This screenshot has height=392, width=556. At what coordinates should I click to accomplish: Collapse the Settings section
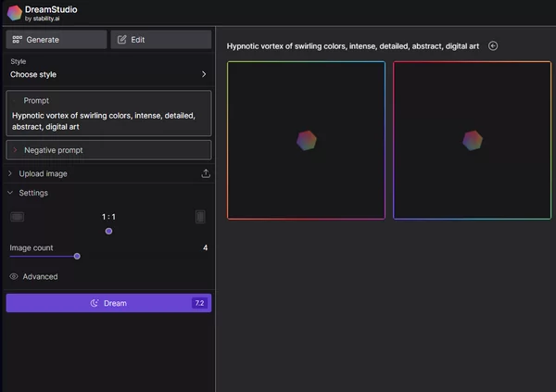pyautogui.click(x=33, y=193)
